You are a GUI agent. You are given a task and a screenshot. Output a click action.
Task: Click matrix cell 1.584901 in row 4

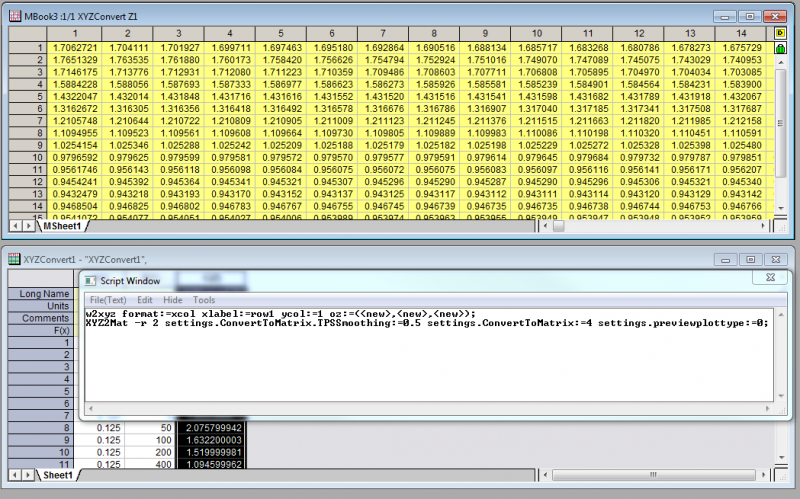click(587, 84)
